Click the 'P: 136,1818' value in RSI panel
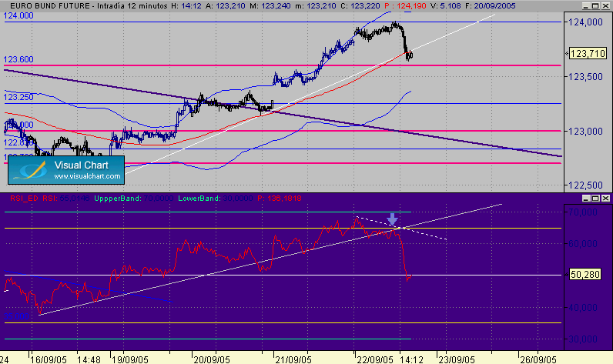This screenshot has width=613, height=364. 279,199
